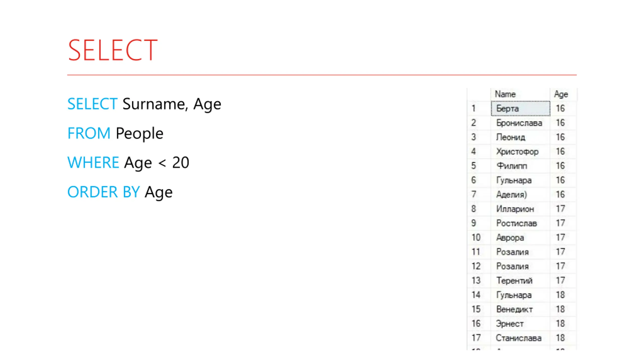Click the WHERE Age < 20 line

[x=128, y=163]
